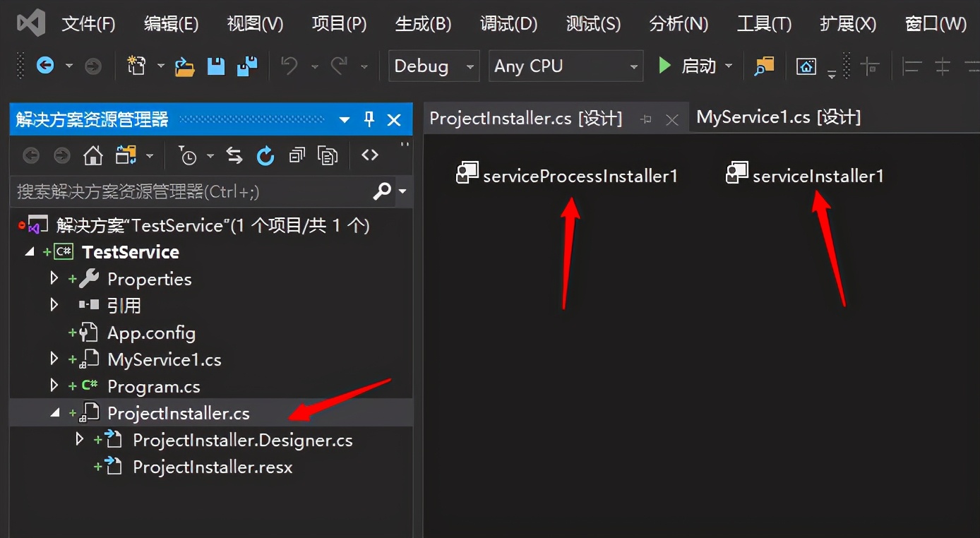Image resolution: width=980 pixels, height=538 pixels.
Task: Collapse the ProjectInstaller.cs node
Action: (x=55, y=414)
